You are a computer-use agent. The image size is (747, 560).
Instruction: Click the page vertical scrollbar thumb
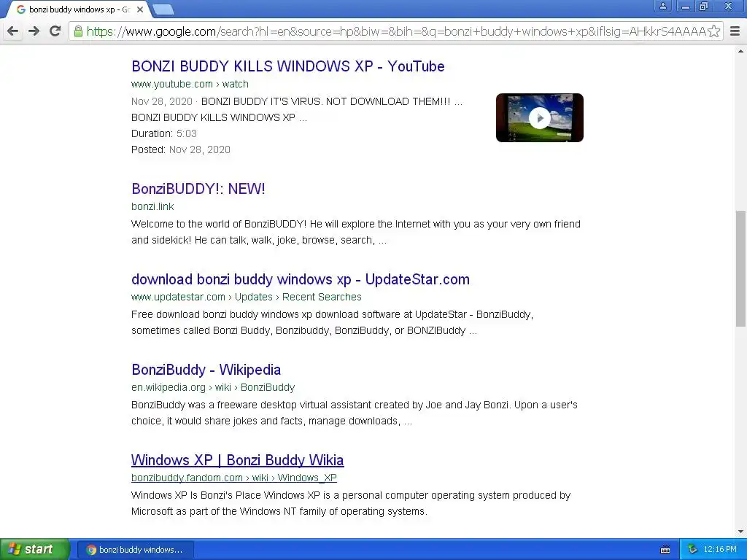[740, 268]
